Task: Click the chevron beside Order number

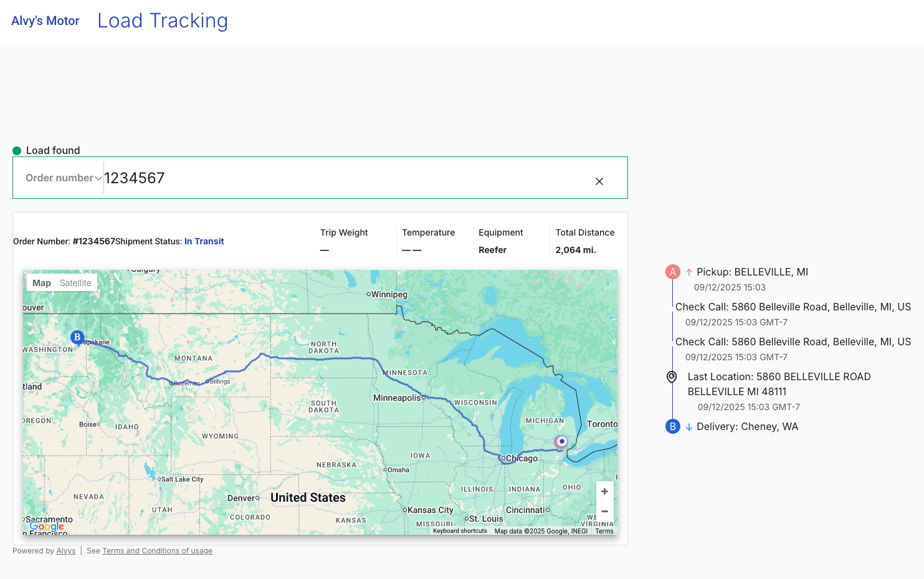Action: click(x=98, y=178)
